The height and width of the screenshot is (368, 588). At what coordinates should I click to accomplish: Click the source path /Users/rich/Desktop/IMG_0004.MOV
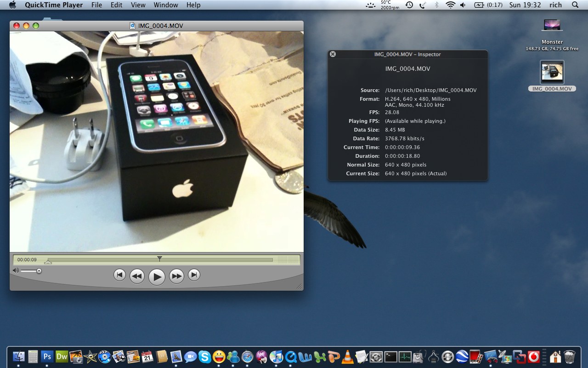(x=431, y=90)
